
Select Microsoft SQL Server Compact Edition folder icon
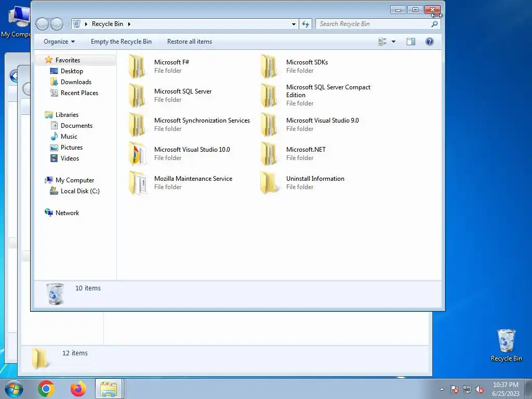pos(269,96)
